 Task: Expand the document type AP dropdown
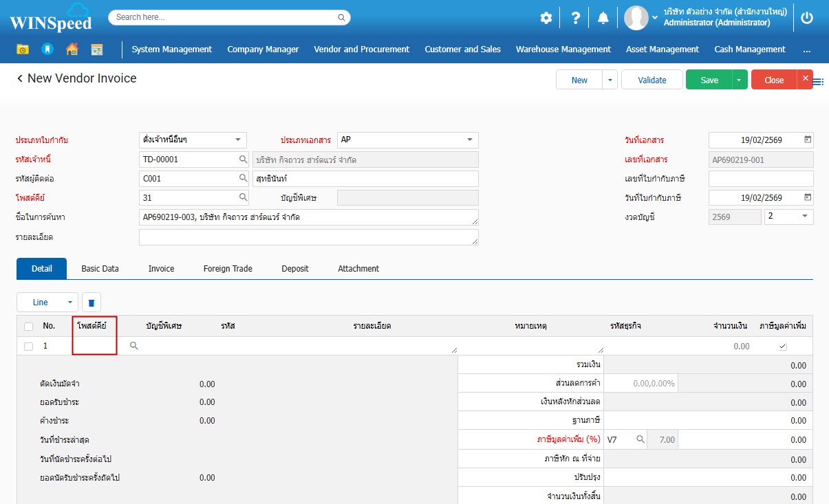pyautogui.click(x=470, y=140)
